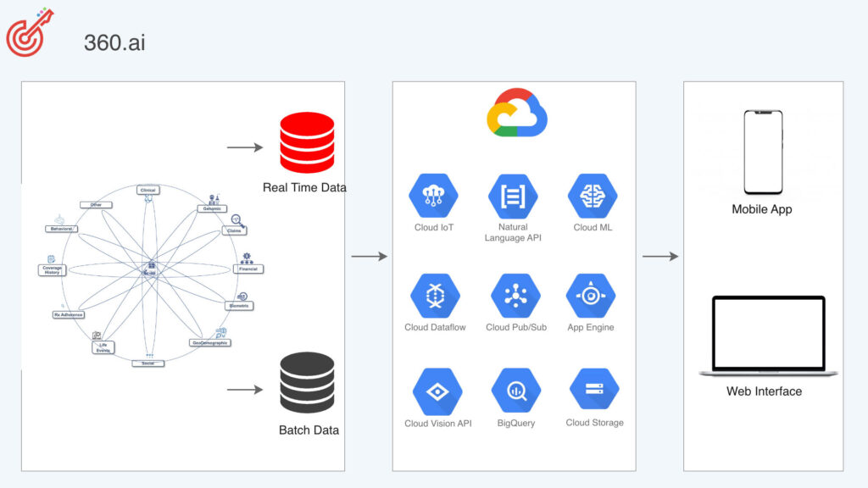
Task: Click the Clinical label box
Action: pos(147,190)
